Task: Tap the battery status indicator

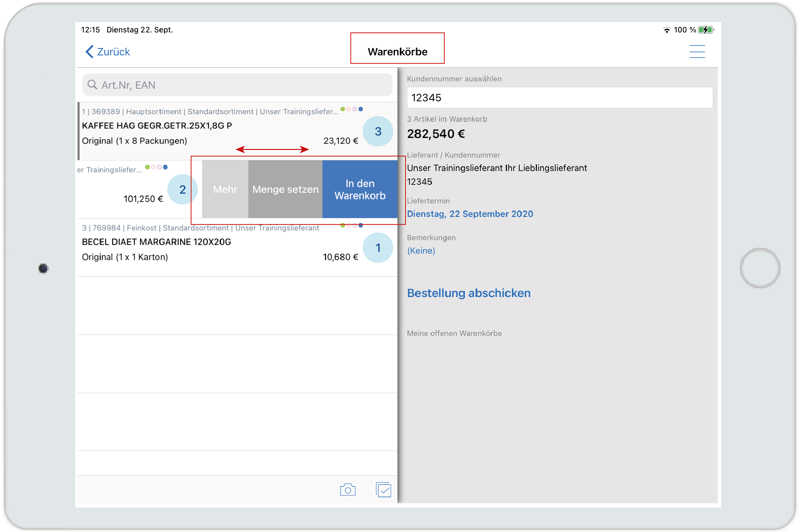Action: [705, 30]
